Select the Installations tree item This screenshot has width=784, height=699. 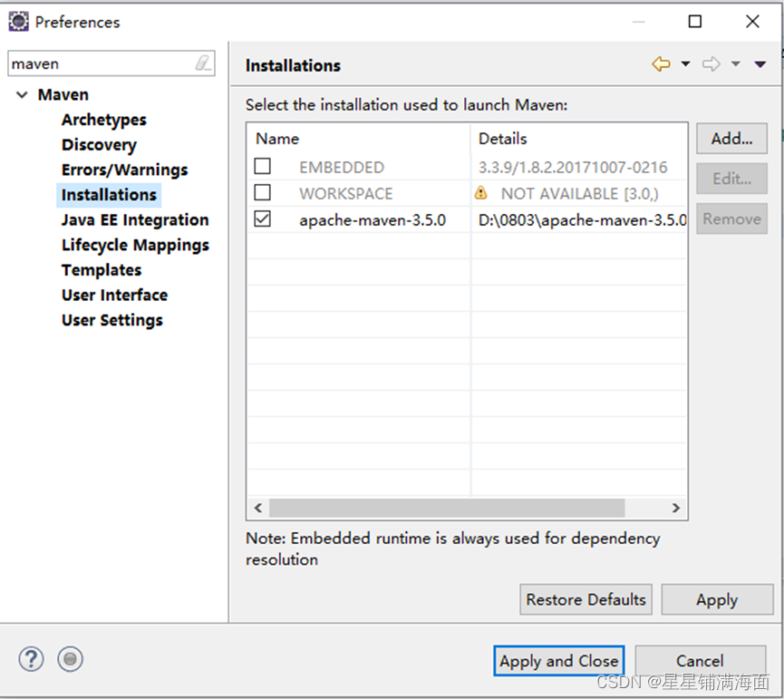(x=109, y=195)
